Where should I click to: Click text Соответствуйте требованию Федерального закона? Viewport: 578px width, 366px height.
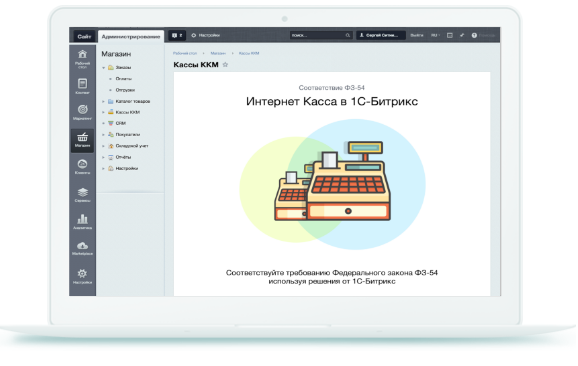pos(331,273)
